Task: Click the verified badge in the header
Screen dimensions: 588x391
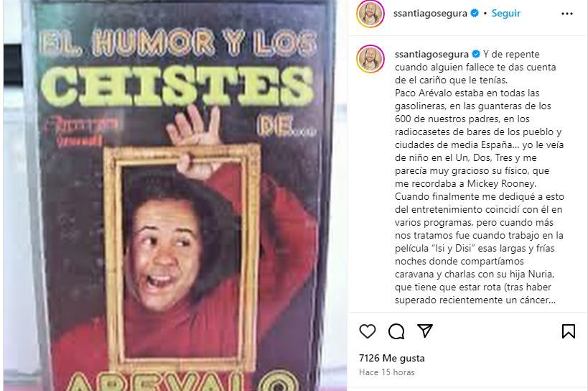Action: click(x=475, y=13)
